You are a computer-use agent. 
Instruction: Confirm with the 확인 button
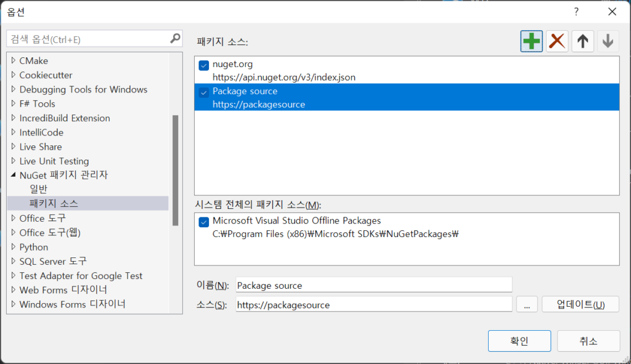(x=519, y=341)
